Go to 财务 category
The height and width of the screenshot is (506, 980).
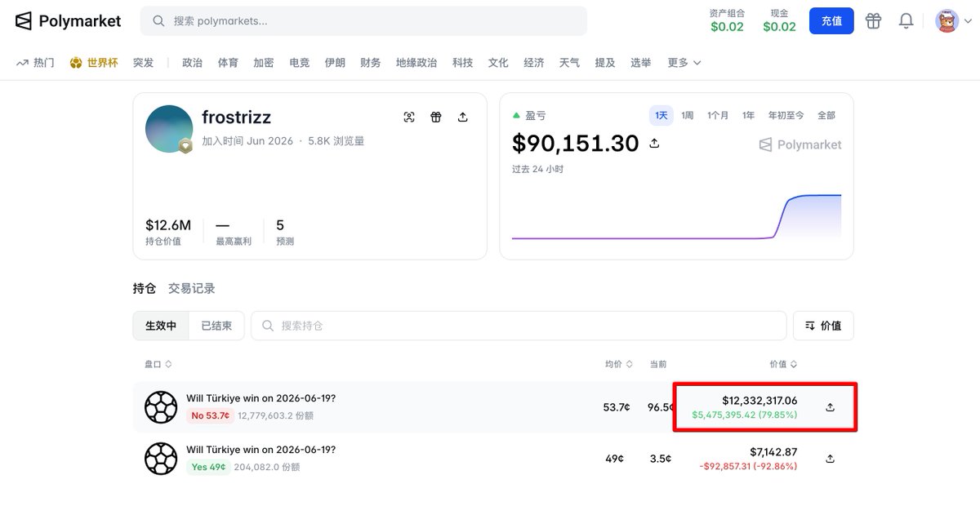tap(371, 63)
